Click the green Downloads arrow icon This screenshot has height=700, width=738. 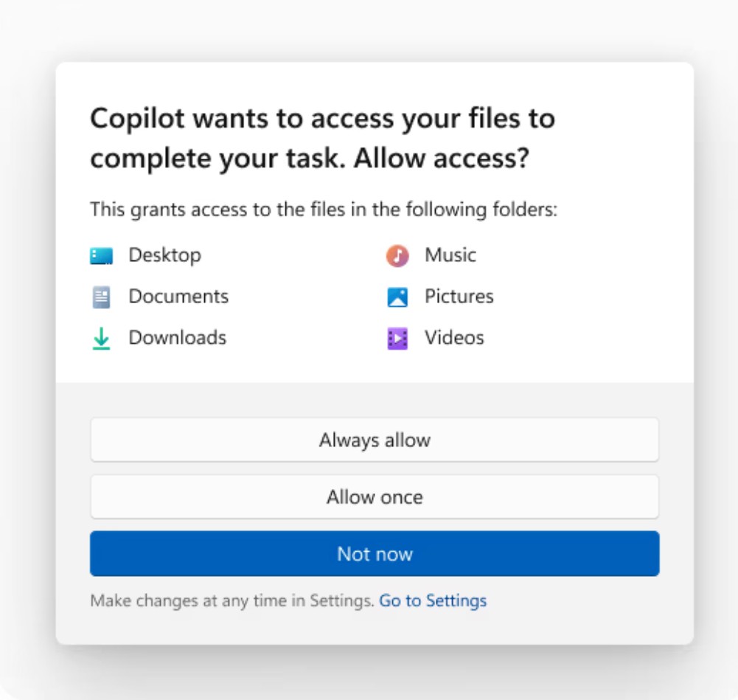click(103, 337)
